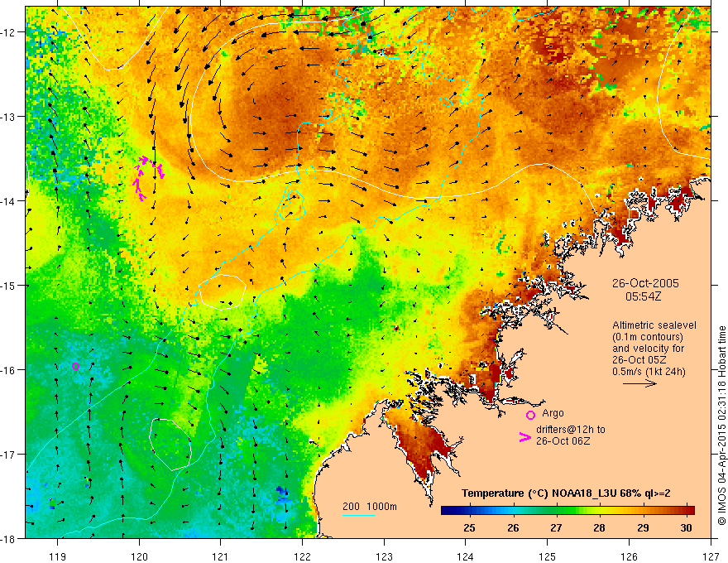Click the '05:54Z' time text
Viewport: 728px width, 563px height.
tap(643, 296)
